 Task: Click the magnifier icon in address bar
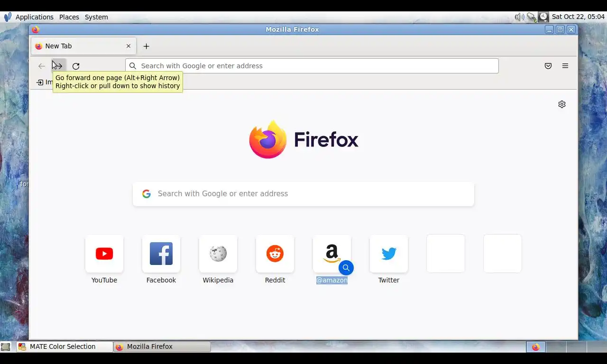(x=133, y=66)
